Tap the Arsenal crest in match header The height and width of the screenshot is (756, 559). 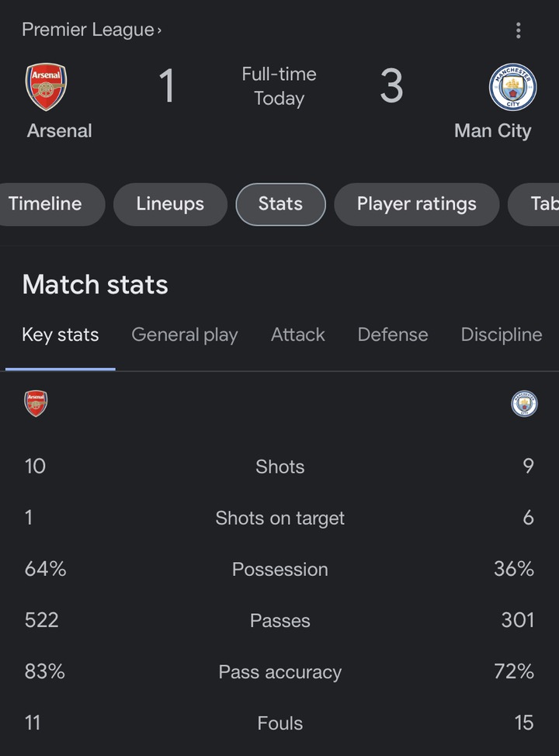tap(47, 87)
